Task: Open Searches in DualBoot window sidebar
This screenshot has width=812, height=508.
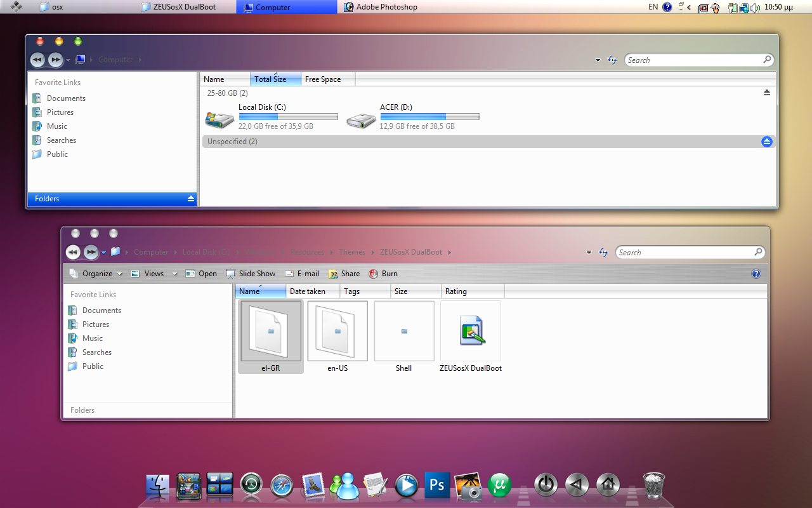Action: [97, 352]
